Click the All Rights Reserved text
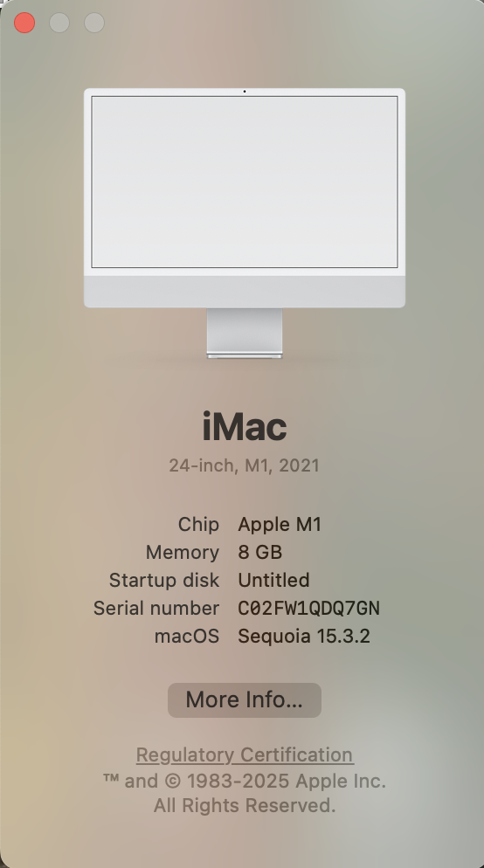484x868 pixels. pos(245,805)
